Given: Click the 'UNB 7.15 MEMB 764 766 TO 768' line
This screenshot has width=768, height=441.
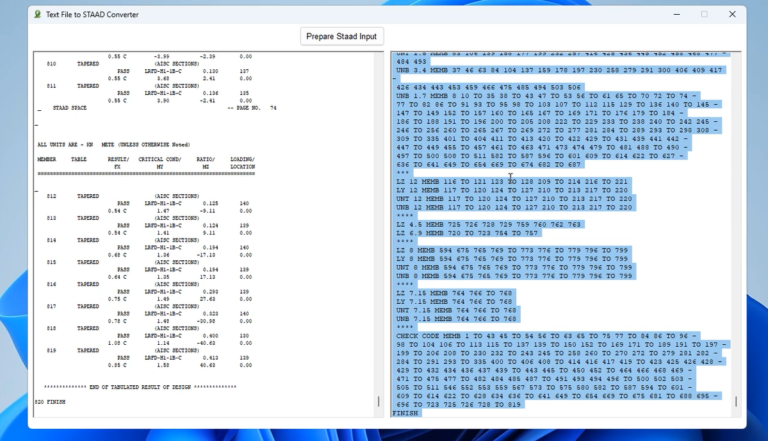Looking at the screenshot, I should click(456, 319).
